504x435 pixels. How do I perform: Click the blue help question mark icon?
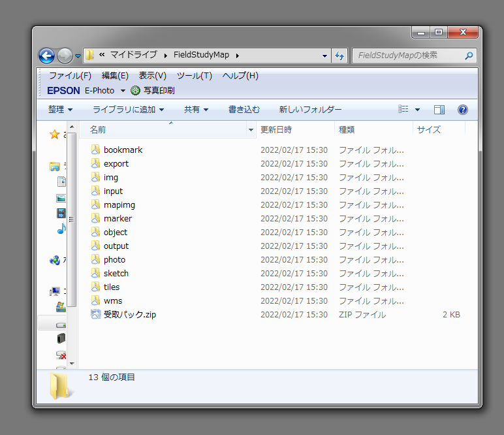coord(462,110)
